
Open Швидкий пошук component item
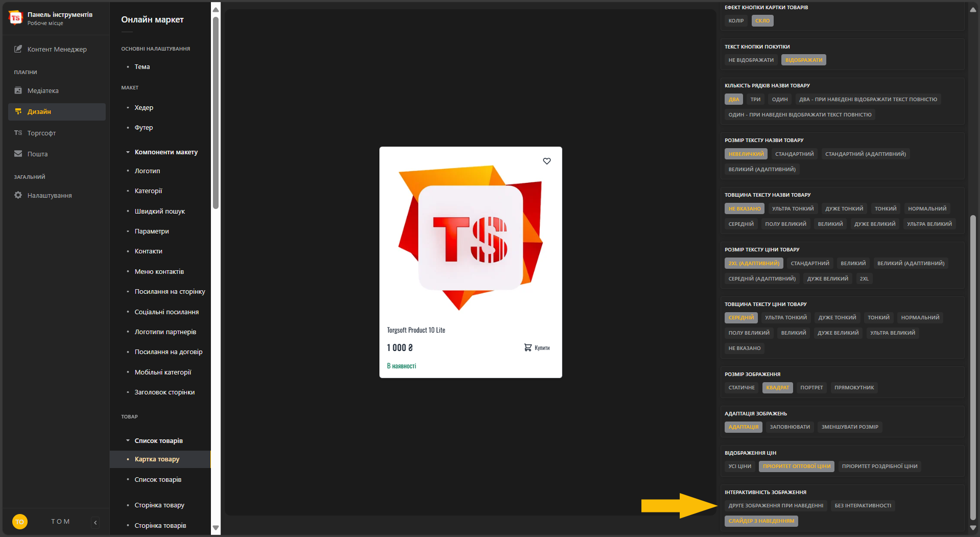coord(159,212)
